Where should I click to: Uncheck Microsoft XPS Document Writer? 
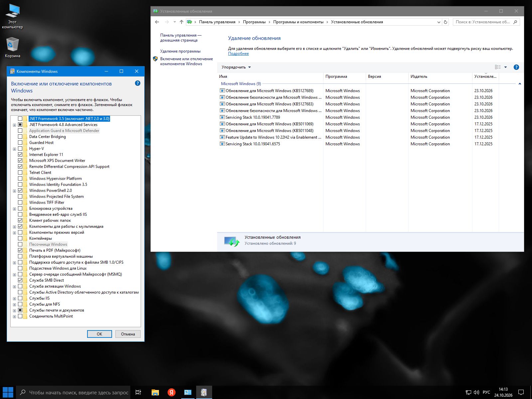tap(20, 161)
